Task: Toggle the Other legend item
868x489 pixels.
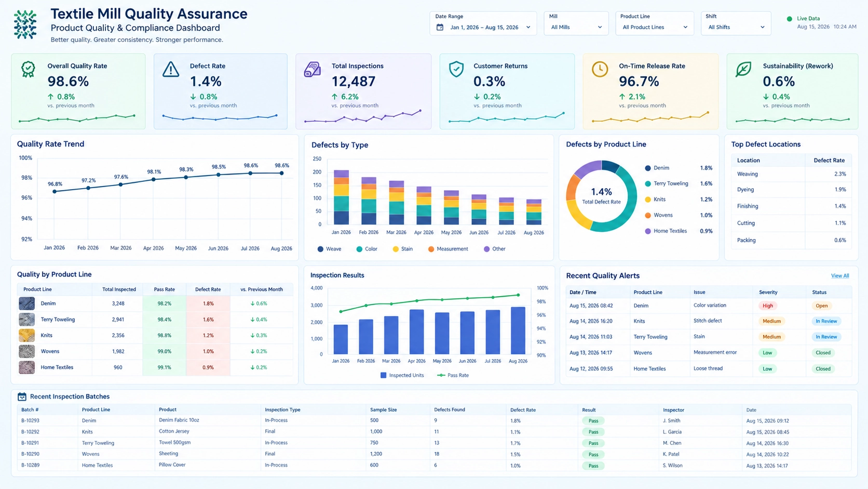Action: (x=494, y=249)
